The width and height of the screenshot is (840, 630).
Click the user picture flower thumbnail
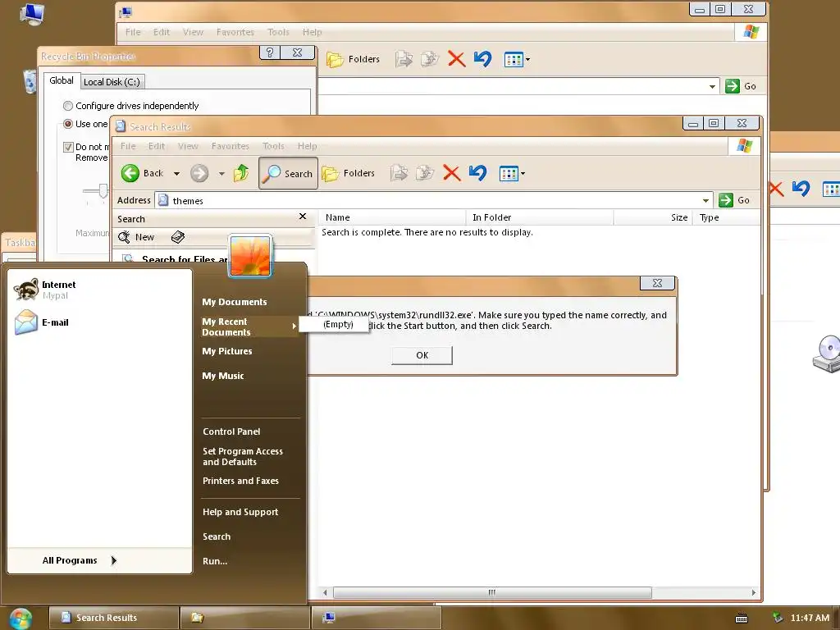[x=250, y=257]
